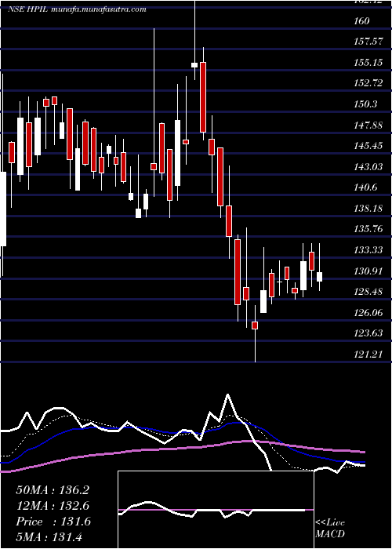Click the '<<Live MACD' label
The width and height of the screenshot is (392, 549).
click(330, 528)
